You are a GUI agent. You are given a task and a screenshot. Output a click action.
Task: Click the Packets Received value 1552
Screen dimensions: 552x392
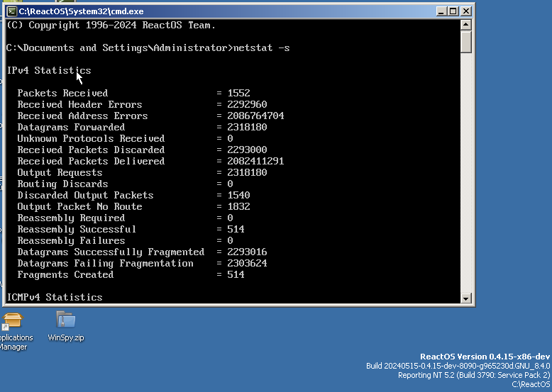(x=238, y=93)
